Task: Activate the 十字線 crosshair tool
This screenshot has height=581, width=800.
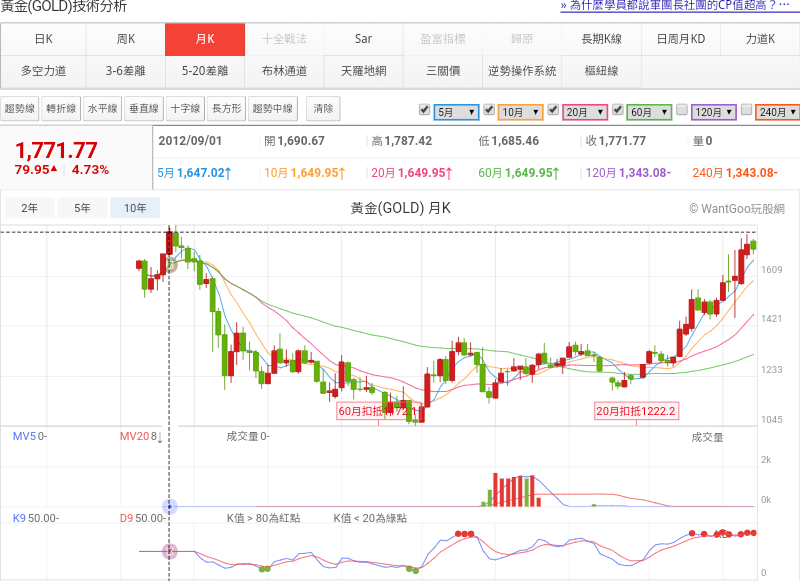Action: pos(184,108)
